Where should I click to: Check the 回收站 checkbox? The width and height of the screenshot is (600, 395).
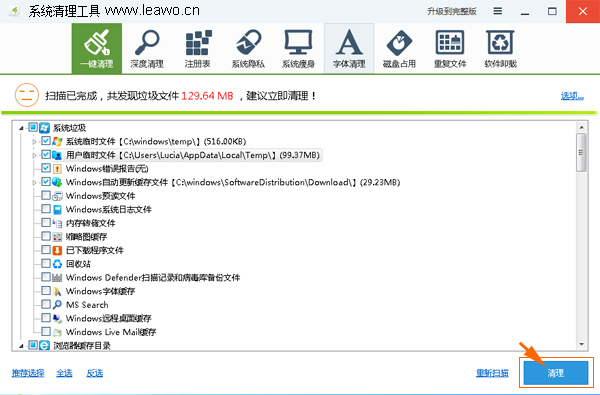[x=46, y=263]
